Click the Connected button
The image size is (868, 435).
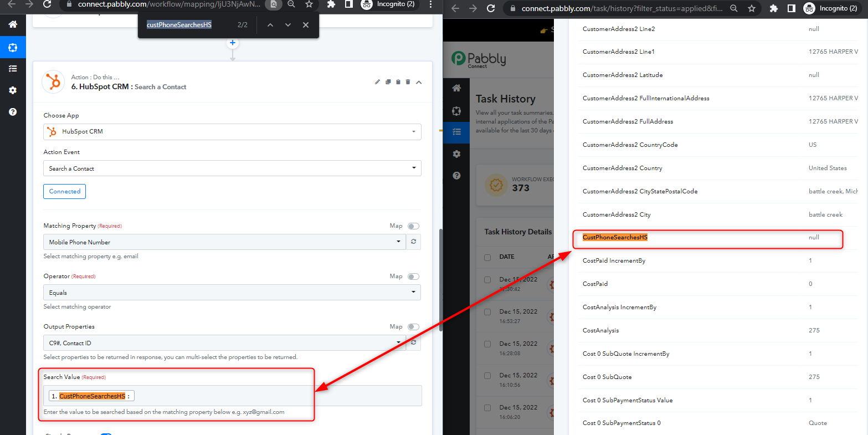coord(64,191)
